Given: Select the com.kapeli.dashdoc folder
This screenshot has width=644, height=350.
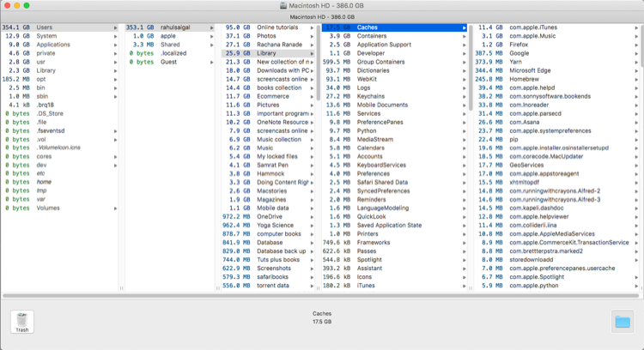Looking at the screenshot, I should 557,208.
